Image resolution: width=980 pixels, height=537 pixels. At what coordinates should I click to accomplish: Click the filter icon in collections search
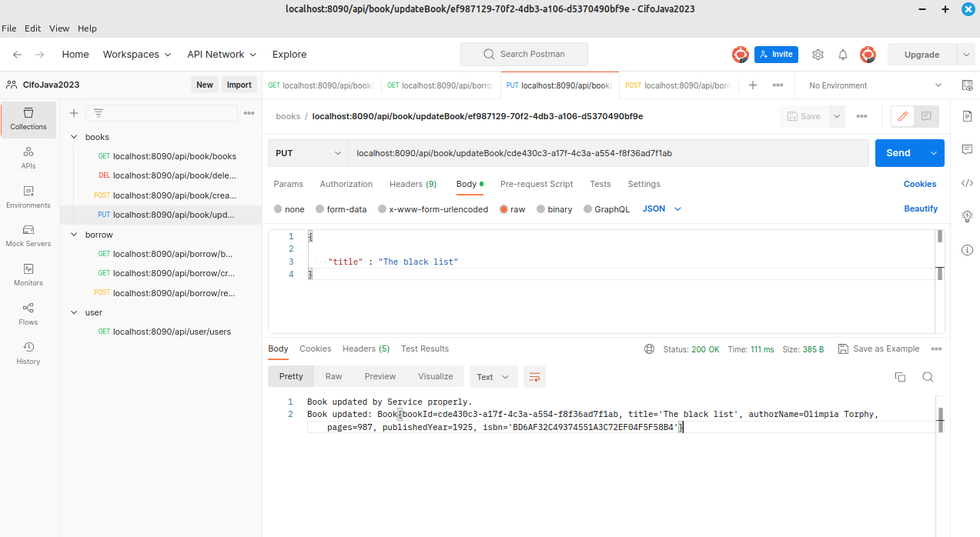click(x=99, y=113)
